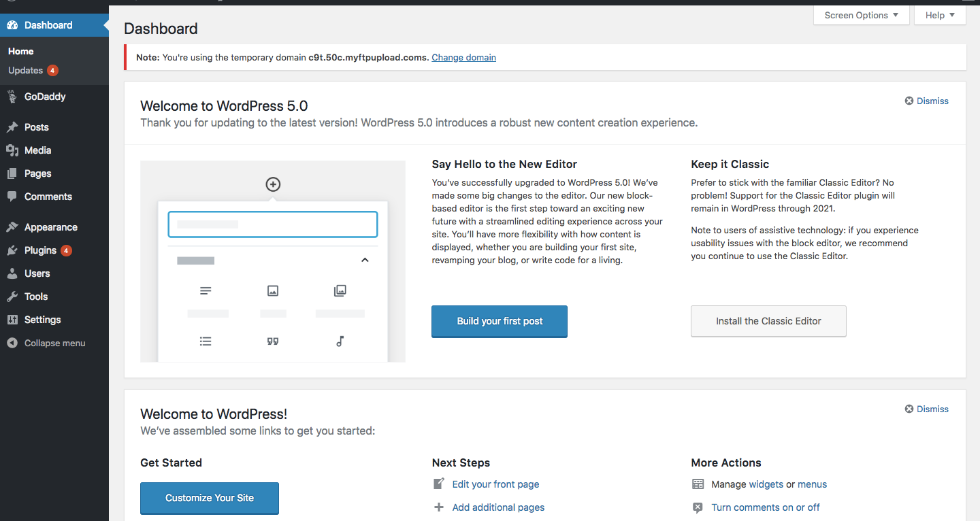
Task: Click the widgets icon beside Manage widgets
Action: coord(698,484)
